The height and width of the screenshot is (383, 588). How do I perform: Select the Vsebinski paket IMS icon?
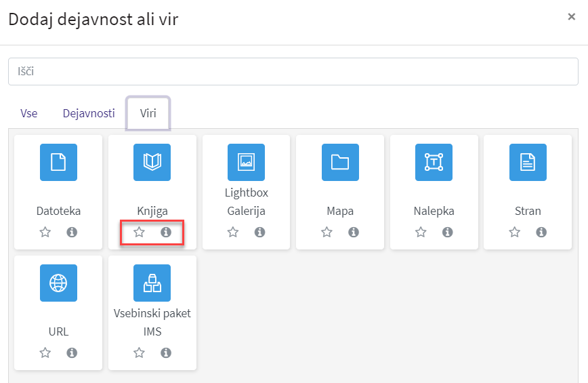tap(152, 283)
